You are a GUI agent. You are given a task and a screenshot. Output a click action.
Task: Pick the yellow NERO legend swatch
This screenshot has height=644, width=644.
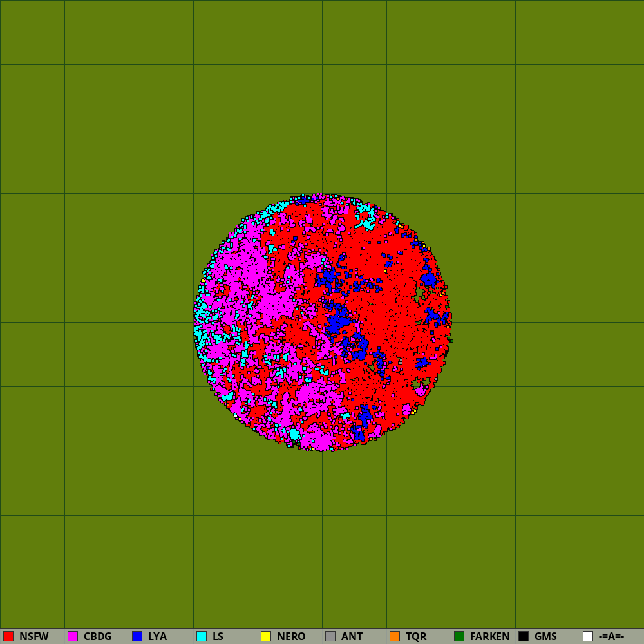pos(266,636)
